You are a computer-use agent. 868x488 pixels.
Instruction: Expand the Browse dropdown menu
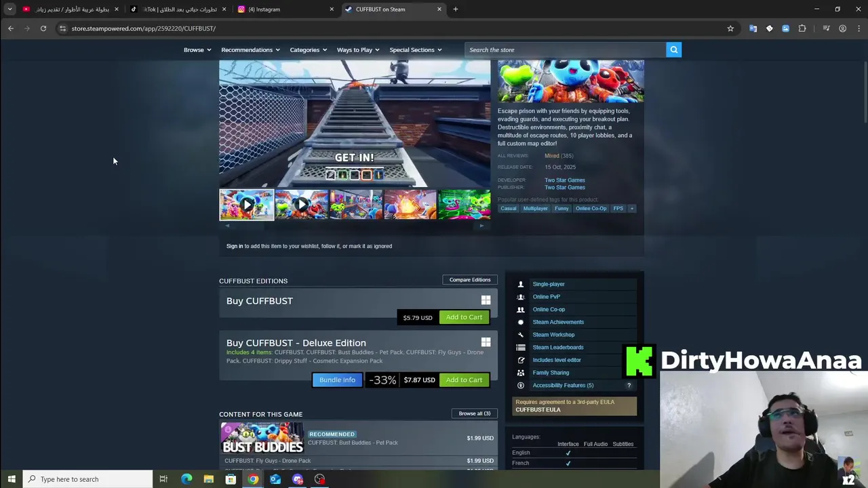coord(197,49)
